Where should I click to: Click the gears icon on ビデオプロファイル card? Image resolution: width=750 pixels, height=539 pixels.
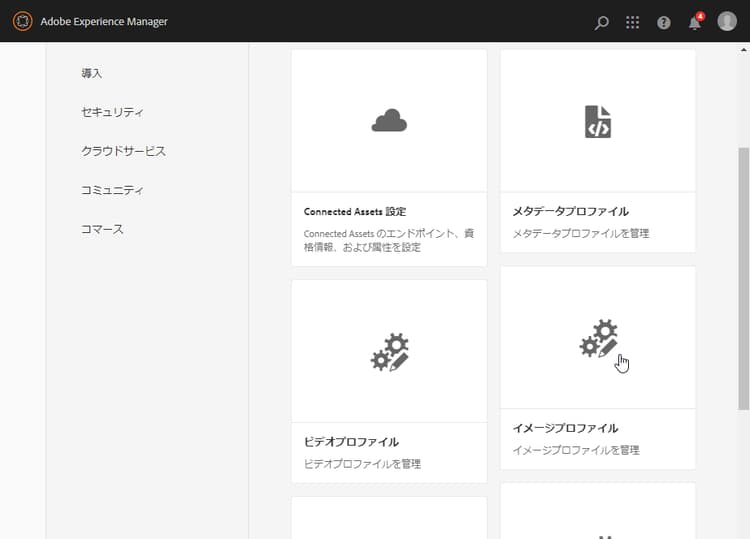pos(389,352)
